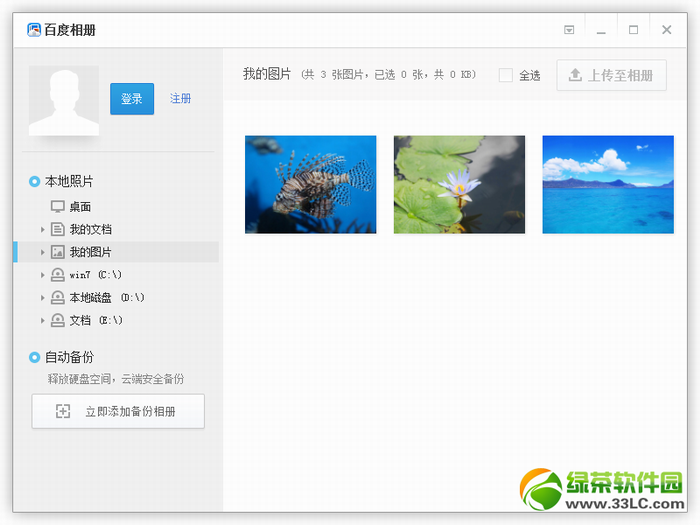This screenshot has height=525, width=700.
Task: Expand the win7 (C:\) drive node
Action: point(42,275)
